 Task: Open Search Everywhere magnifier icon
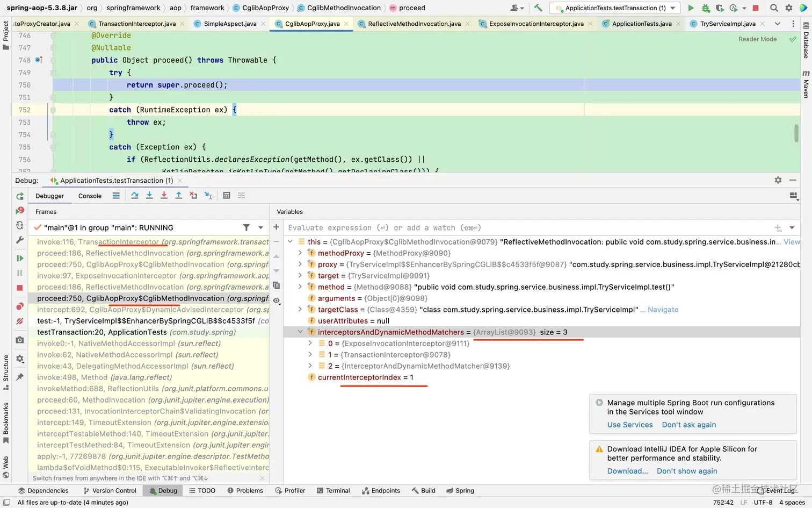tap(774, 8)
